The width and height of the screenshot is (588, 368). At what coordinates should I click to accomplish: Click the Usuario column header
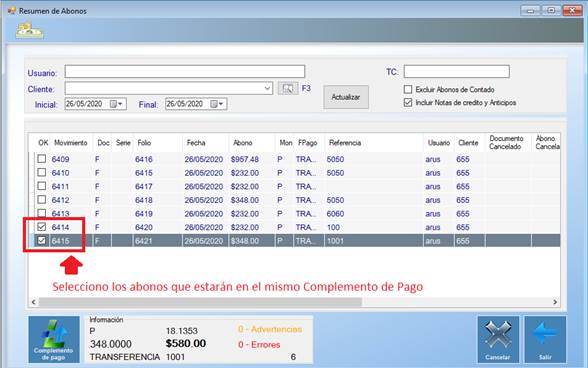click(x=439, y=143)
